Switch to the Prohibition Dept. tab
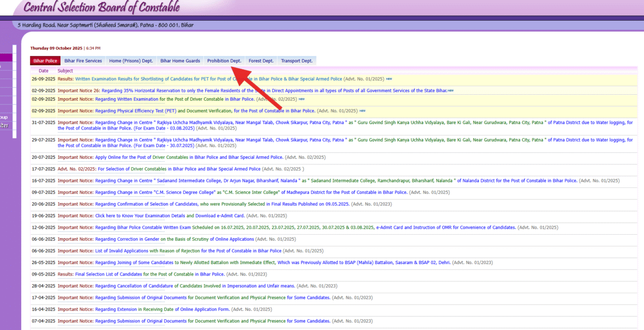644x330 pixels. tap(224, 61)
